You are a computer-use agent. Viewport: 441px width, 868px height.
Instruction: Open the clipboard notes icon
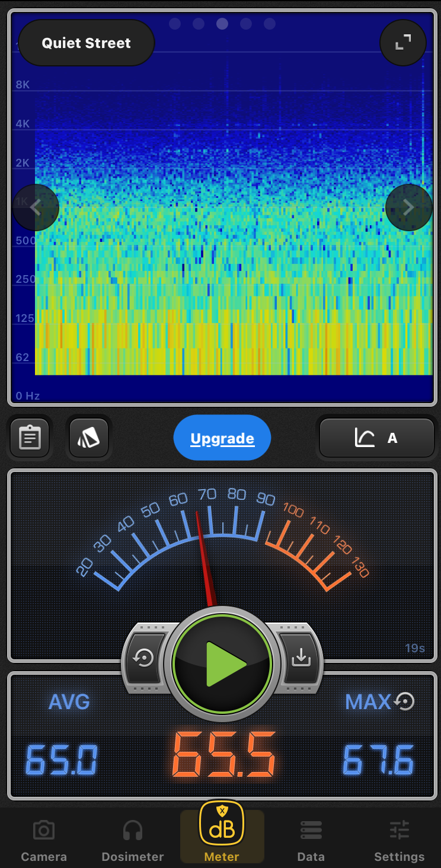pyautogui.click(x=30, y=439)
